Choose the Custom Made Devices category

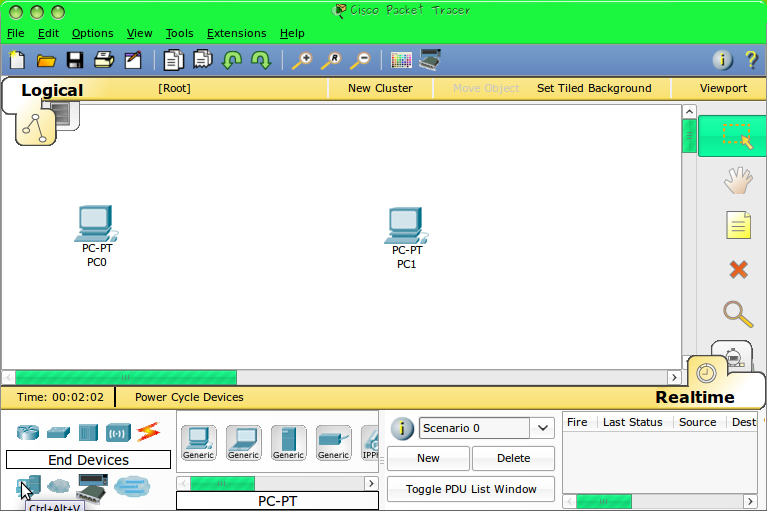(92, 489)
